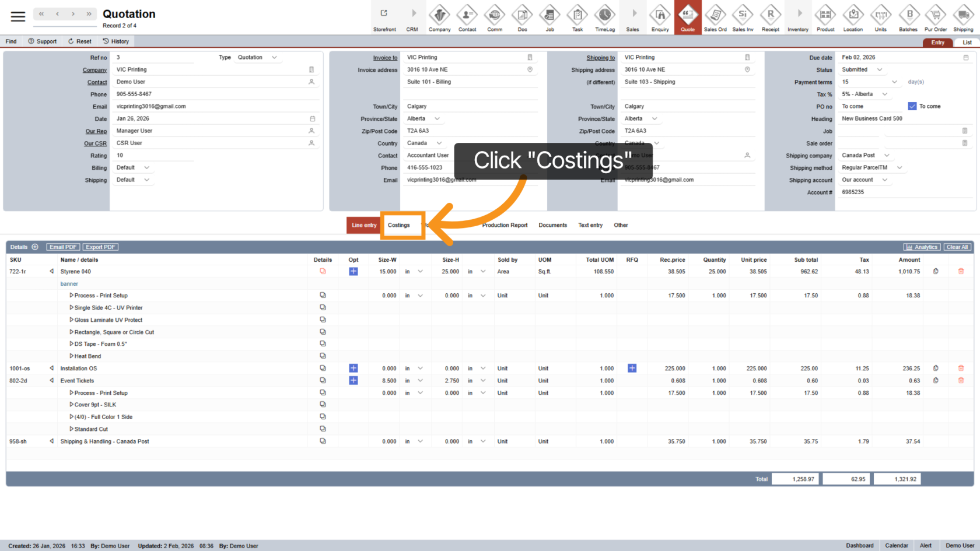
Task: Open the Analytics panel for line items
Action: point(922,247)
